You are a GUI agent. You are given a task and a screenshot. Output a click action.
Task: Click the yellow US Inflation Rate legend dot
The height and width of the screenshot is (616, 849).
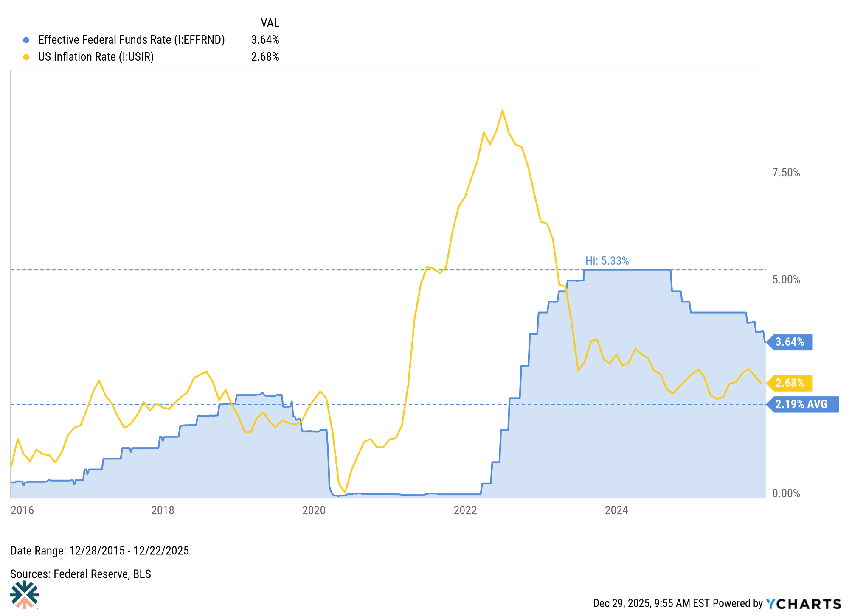(x=26, y=57)
